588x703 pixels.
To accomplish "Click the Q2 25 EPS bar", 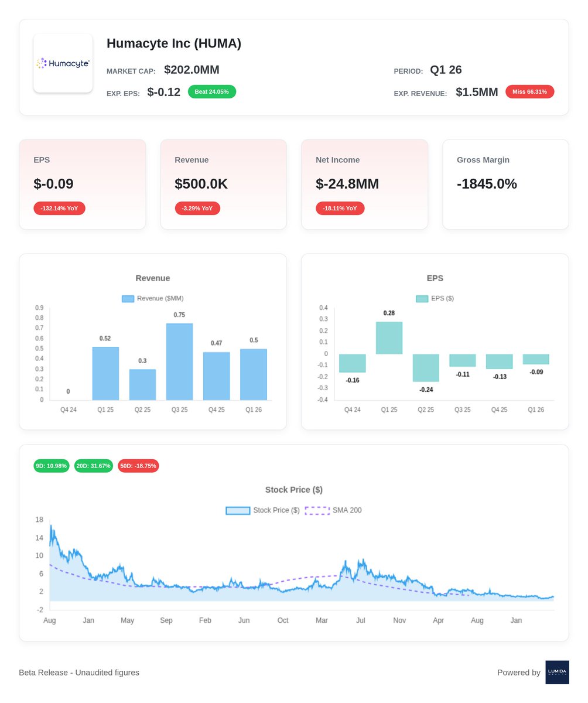I will coord(426,368).
